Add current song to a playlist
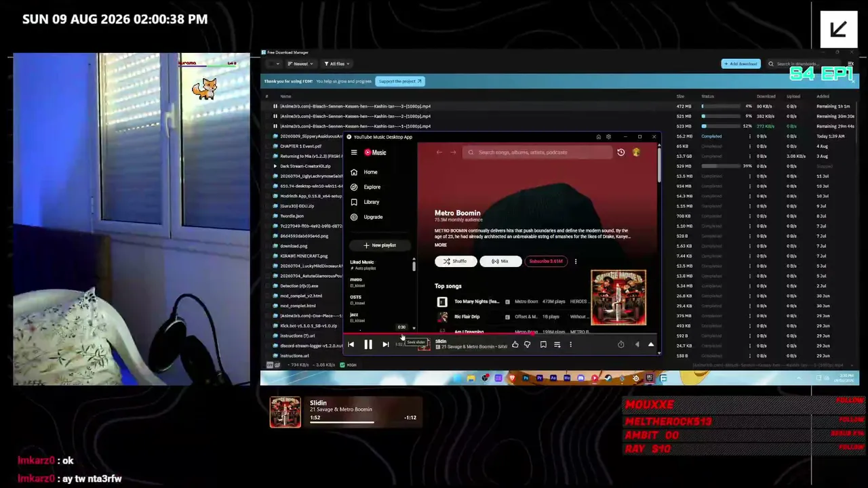The height and width of the screenshot is (488, 868). pos(557,345)
